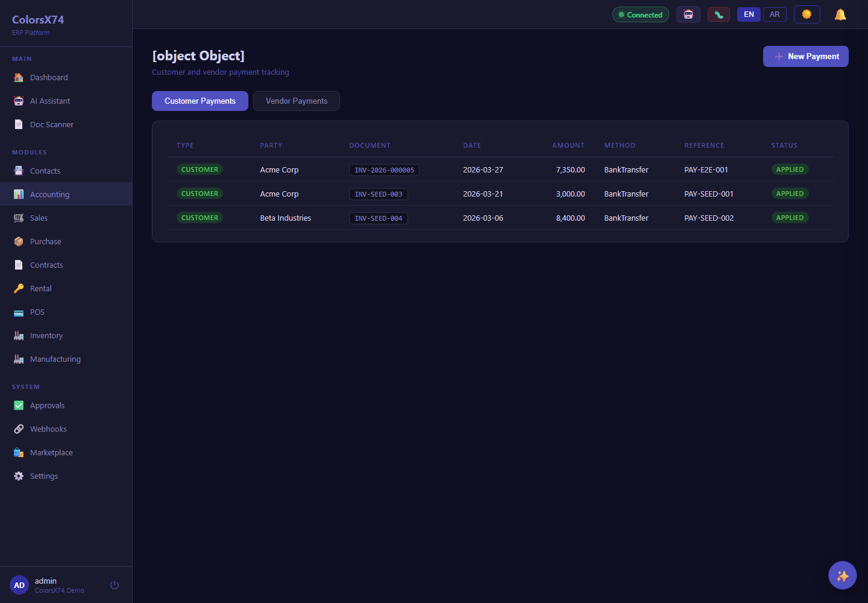Click the POS card icon
Image resolution: width=868 pixels, height=603 pixels.
(19, 312)
